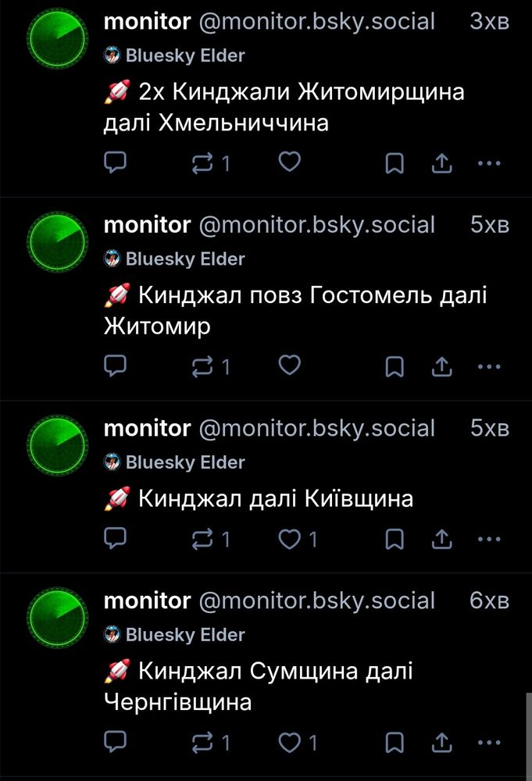Share the '2х Кинджали Житомирщина' post
The width and height of the screenshot is (532, 781).
441,163
